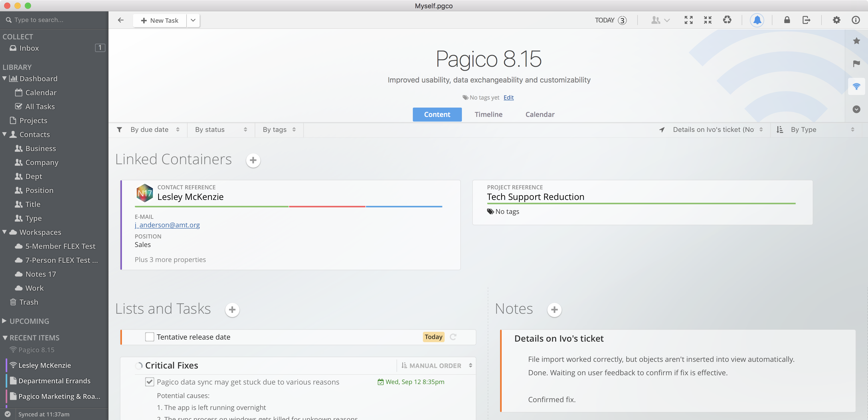This screenshot has width=868, height=420.
Task: Click the flag icon on right strip
Action: (x=856, y=63)
